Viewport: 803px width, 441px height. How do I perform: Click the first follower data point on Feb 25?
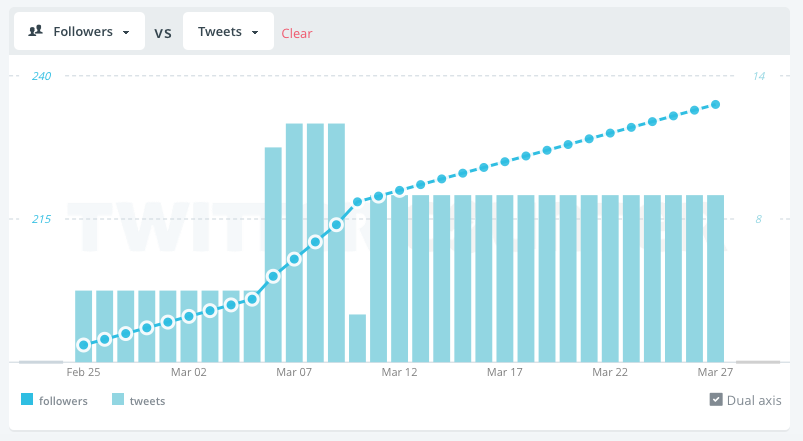[x=84, y=345]
